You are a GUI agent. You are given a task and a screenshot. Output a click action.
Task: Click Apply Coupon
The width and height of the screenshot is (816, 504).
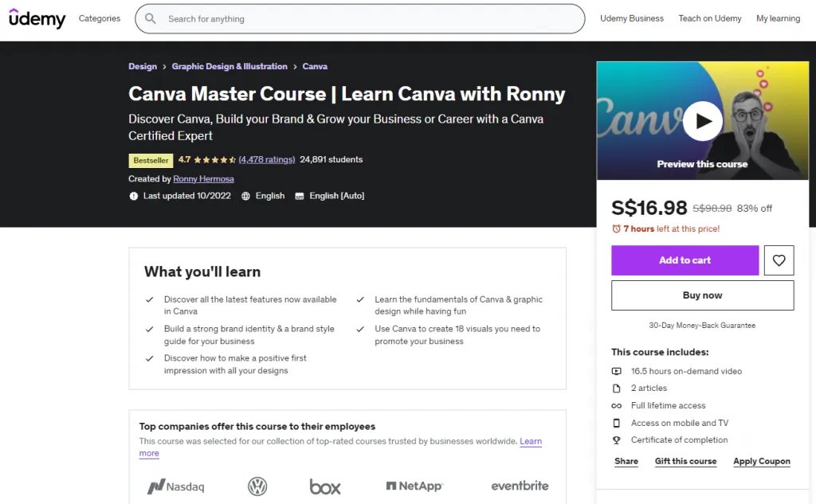(761, 461)
